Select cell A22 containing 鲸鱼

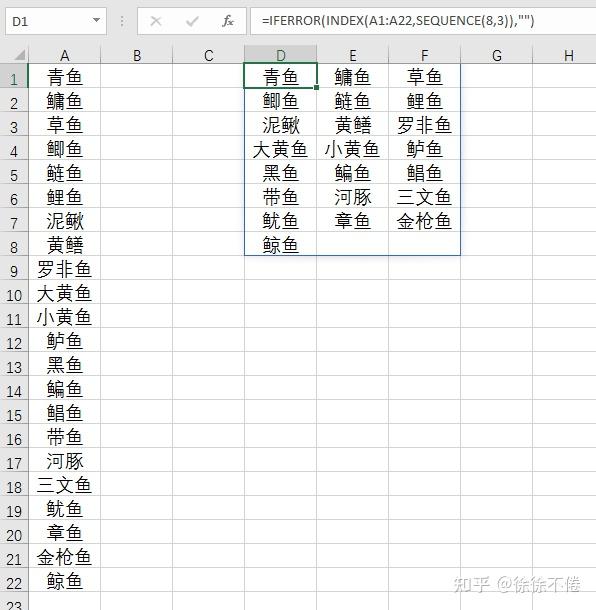pos(65,580)
